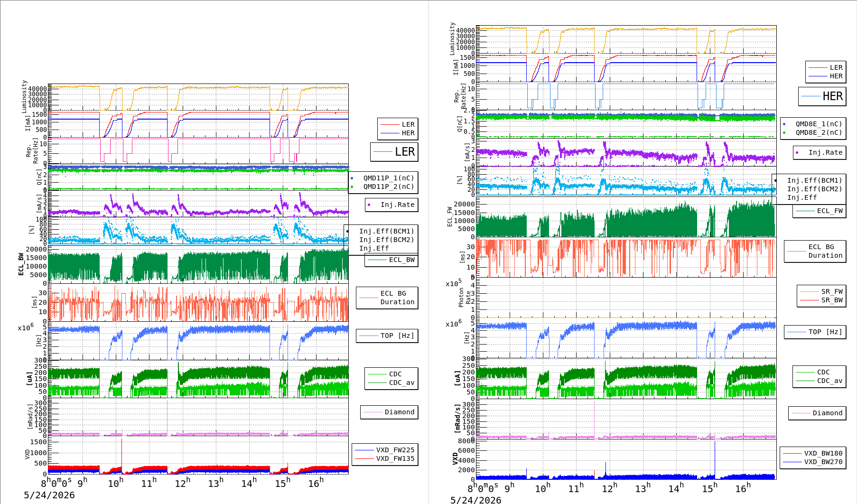This screenshot has width=857, height=504.
Task: Click the ECL_FW legend entry
Action: (x=830, y=211)
